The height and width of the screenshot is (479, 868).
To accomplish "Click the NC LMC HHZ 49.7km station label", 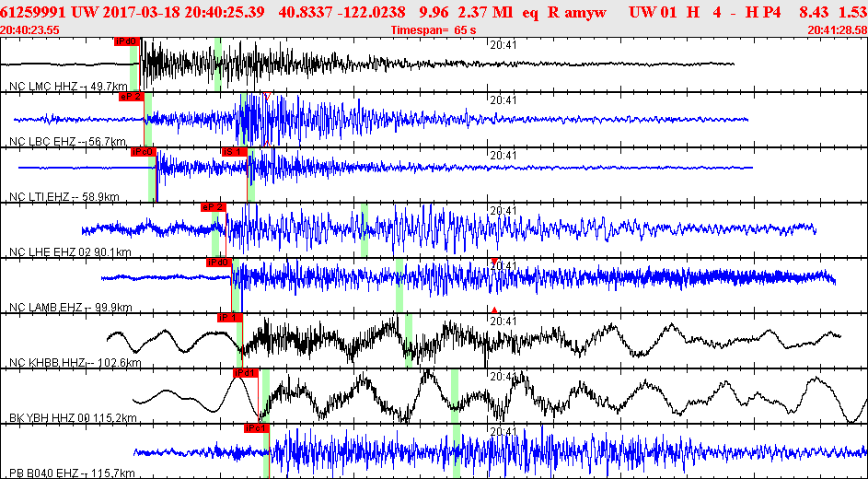I will 70,86.
